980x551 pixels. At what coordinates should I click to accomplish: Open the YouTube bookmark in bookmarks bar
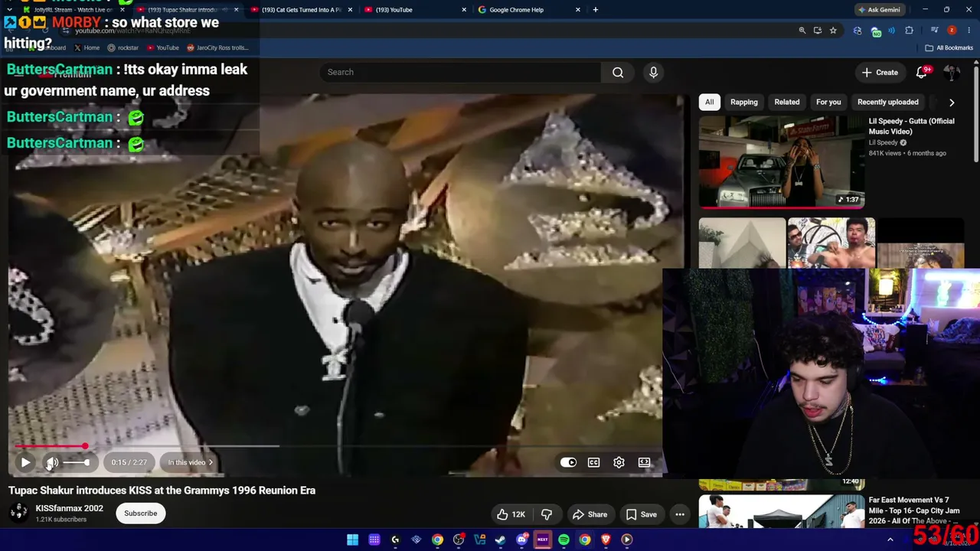click(x=162, y=47)
